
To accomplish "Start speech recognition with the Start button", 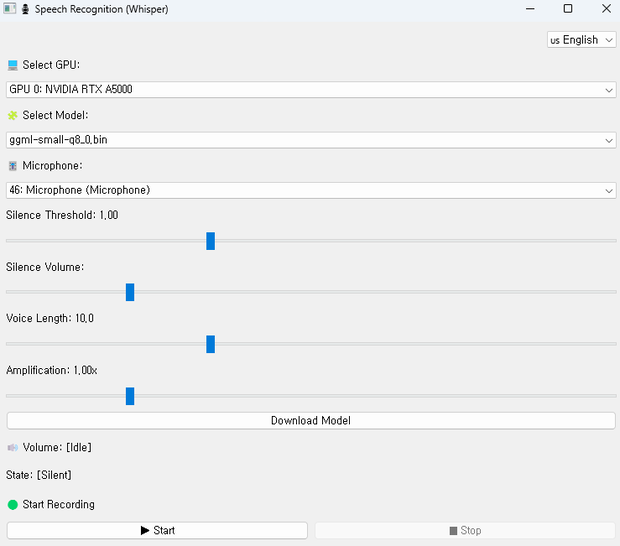I will pyautogui.click(x=157, y=531).
